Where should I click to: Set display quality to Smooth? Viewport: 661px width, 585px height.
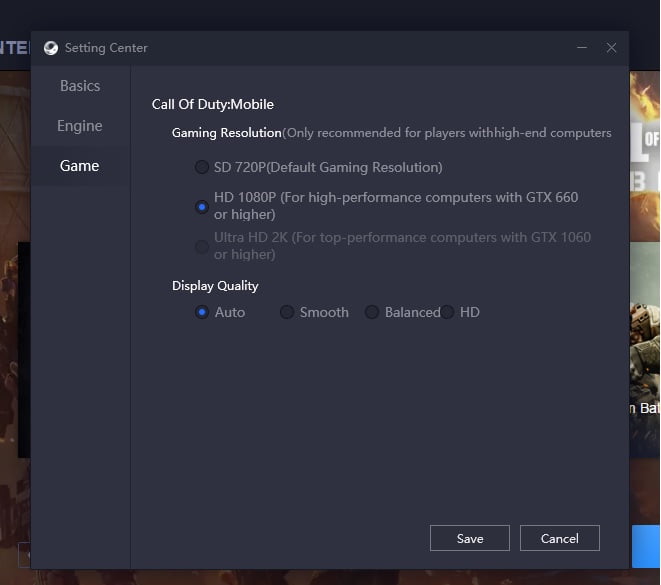coord(287,312)
